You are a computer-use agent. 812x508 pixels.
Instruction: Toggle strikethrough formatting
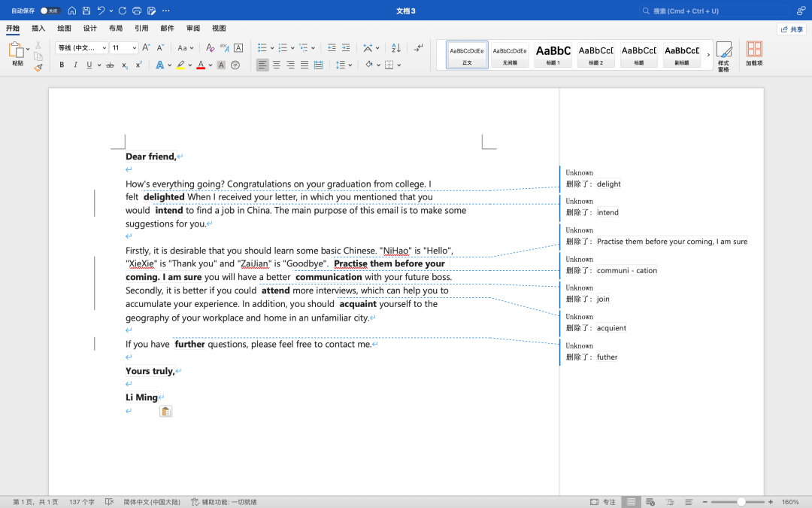pyautogui.click(x=110, y=65)
